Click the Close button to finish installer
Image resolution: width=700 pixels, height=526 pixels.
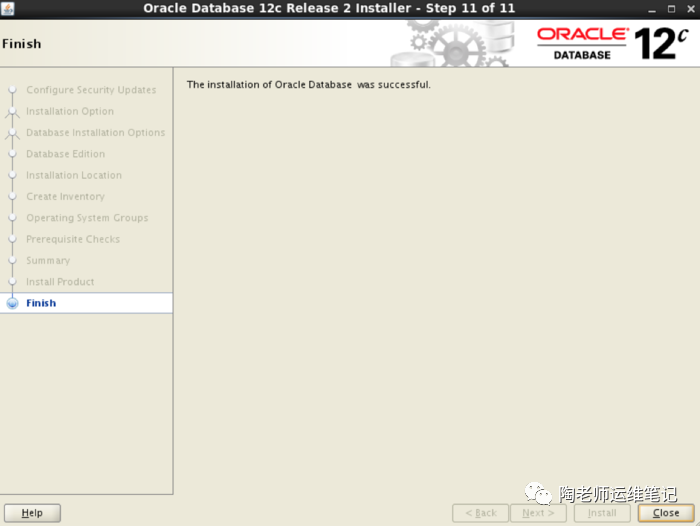pyautogui.click(x=666, y=513)
